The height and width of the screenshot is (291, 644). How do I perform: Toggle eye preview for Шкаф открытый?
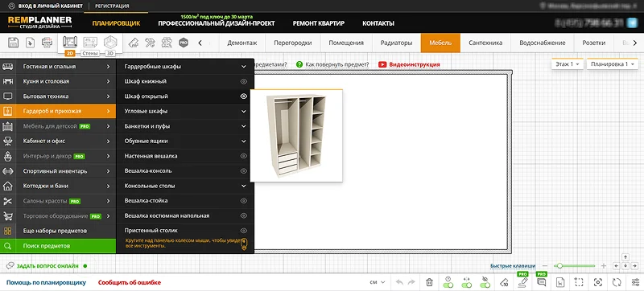pos(244,96)
